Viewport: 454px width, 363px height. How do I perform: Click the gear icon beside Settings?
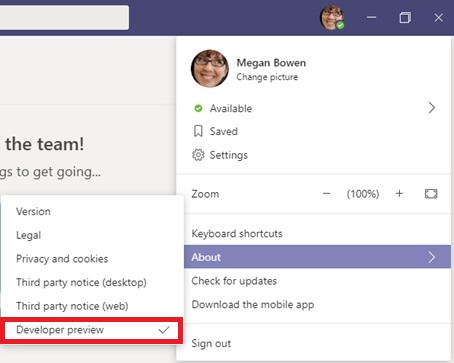pos(198,155)
